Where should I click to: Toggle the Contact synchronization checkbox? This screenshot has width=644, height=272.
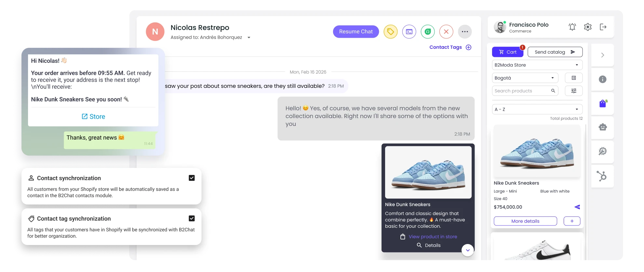[192, 178]
